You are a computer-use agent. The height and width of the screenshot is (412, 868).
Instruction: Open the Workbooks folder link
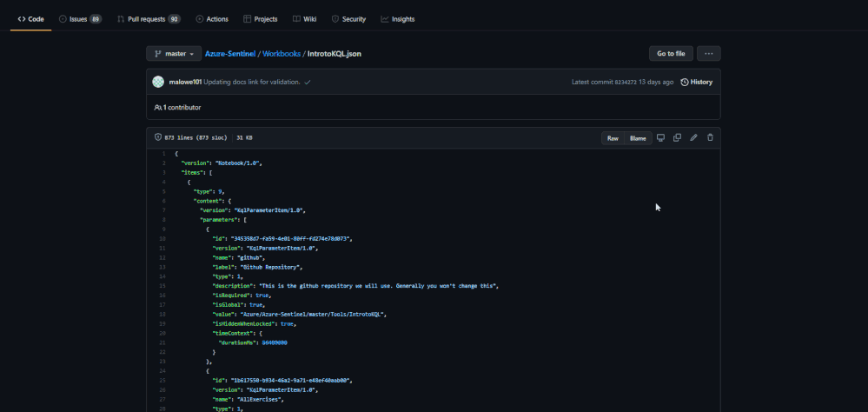click(282, 54)
